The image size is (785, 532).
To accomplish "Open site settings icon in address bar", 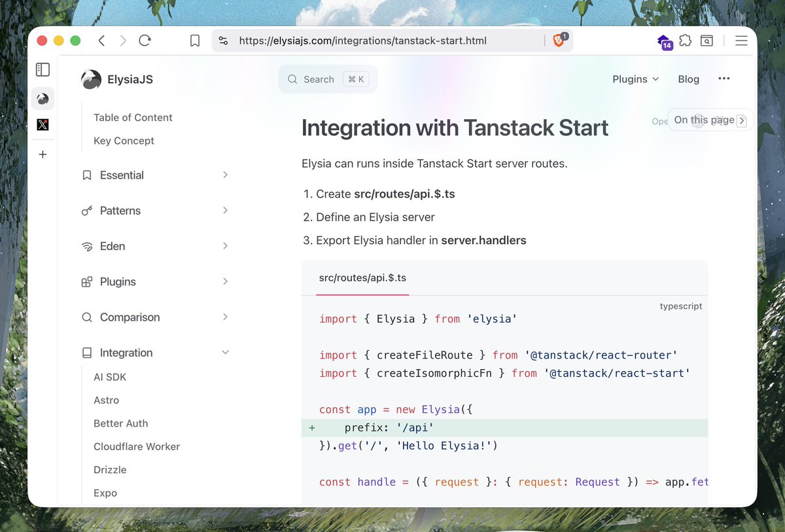I will tap(223, 41).
